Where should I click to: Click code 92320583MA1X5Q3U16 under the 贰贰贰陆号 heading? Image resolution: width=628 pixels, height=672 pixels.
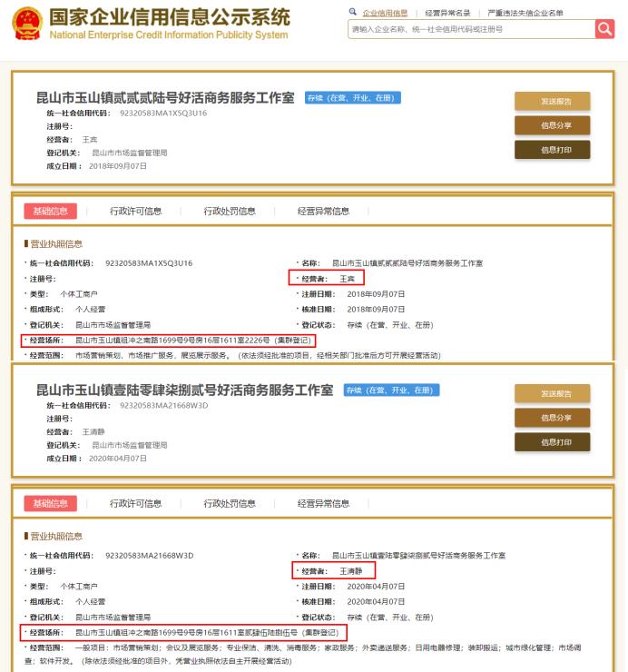(x=163, y=114)
